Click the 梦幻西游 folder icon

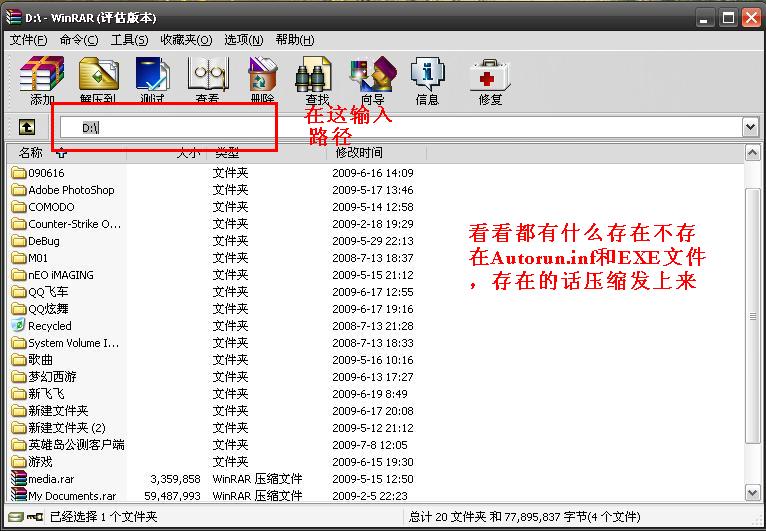click(19, 377)
